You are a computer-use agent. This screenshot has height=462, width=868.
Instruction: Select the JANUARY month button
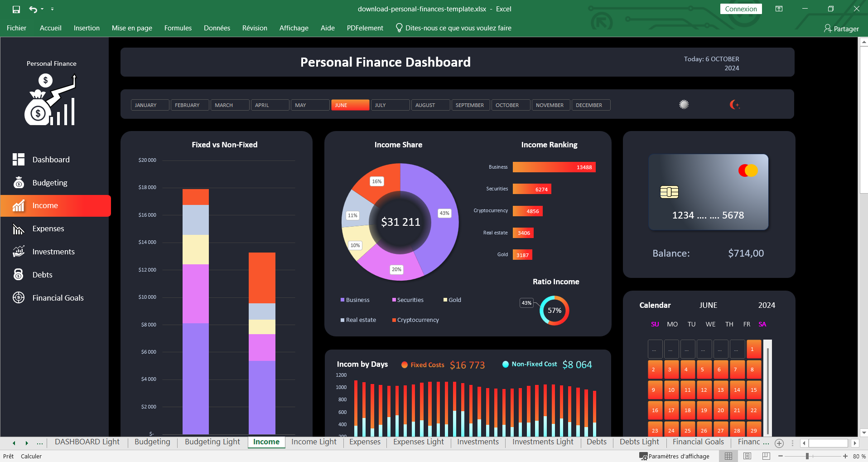[x=150, y=105]
